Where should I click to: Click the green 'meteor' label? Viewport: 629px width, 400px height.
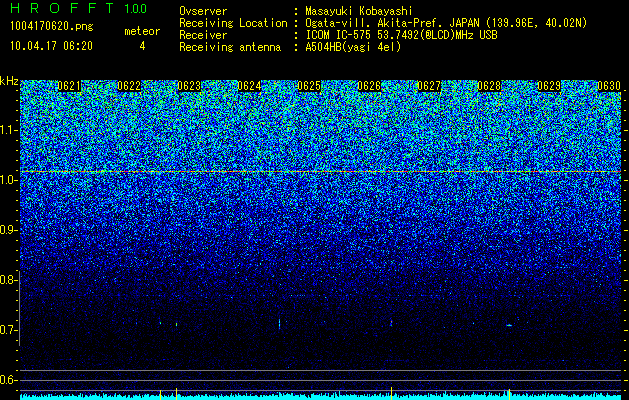pyautogui.click(x=142, y=31)
